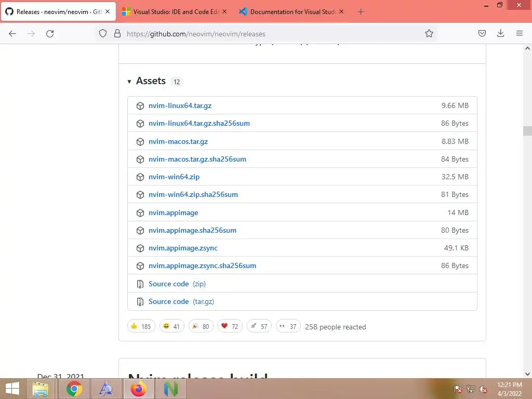Screen dimensions: 532x399
Task: Click thumbs up reaction with 185
Action: point(141,326)
